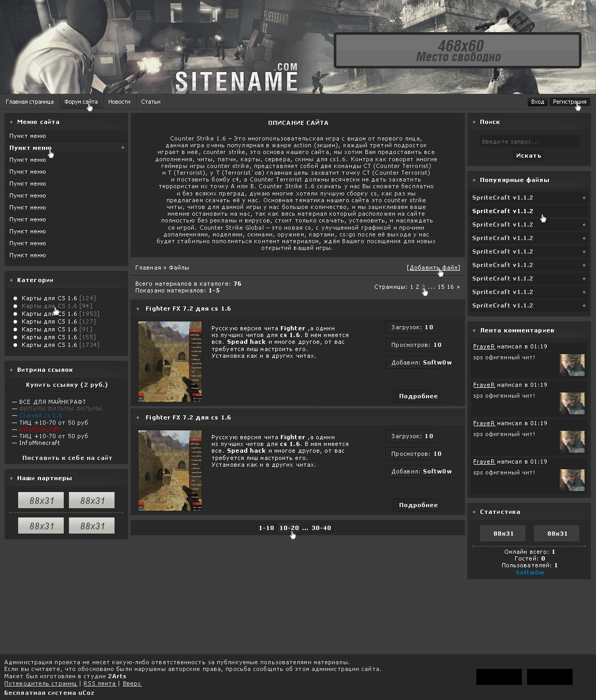The height and width of the screenshot is (700, 596).
Task: Click Купить ссылку (2 руб.)
Action: point(67,385)
